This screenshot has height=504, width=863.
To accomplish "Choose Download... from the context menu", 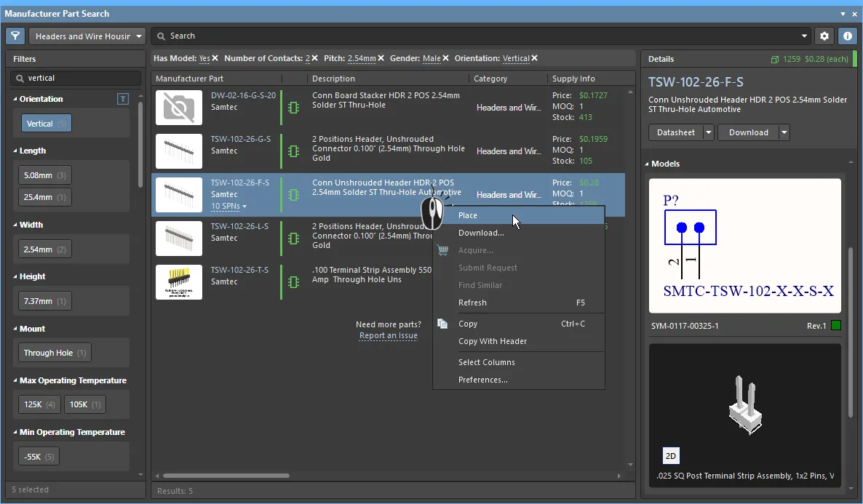I will pyautogui.click(x=519, y=233).
